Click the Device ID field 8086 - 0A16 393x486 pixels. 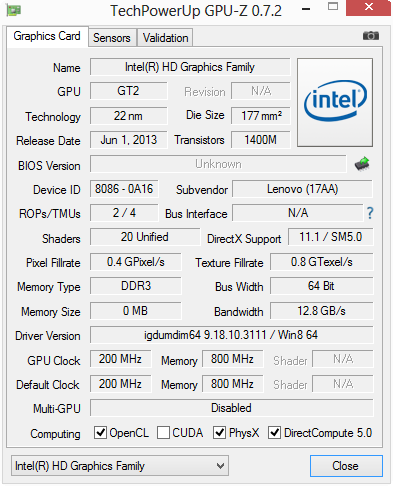click(124, 189)
